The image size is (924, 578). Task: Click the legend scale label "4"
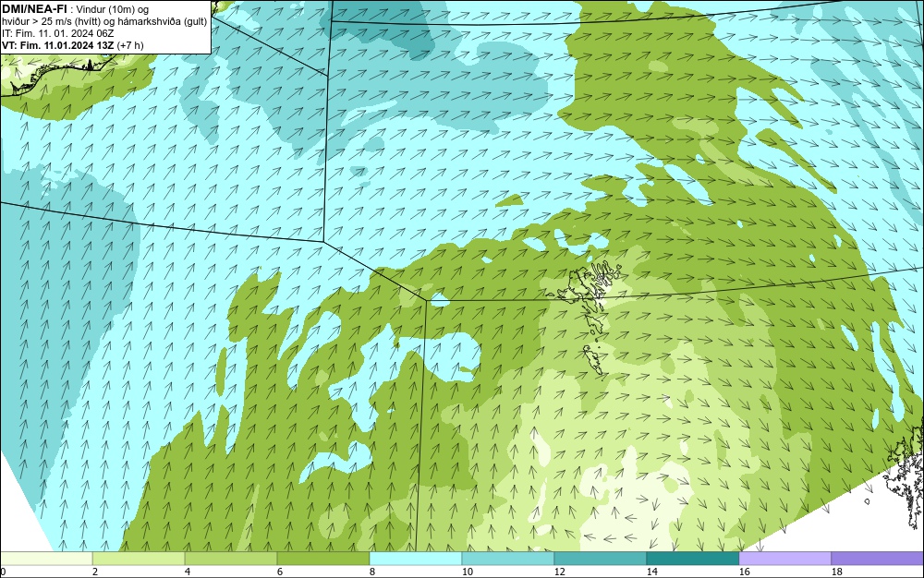[188, 572]
